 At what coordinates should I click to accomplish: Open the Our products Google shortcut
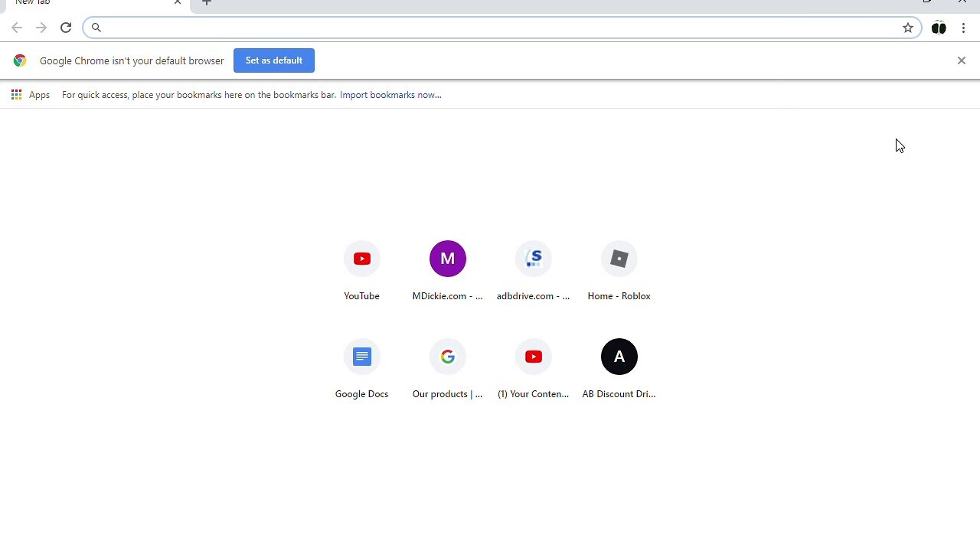448,369
